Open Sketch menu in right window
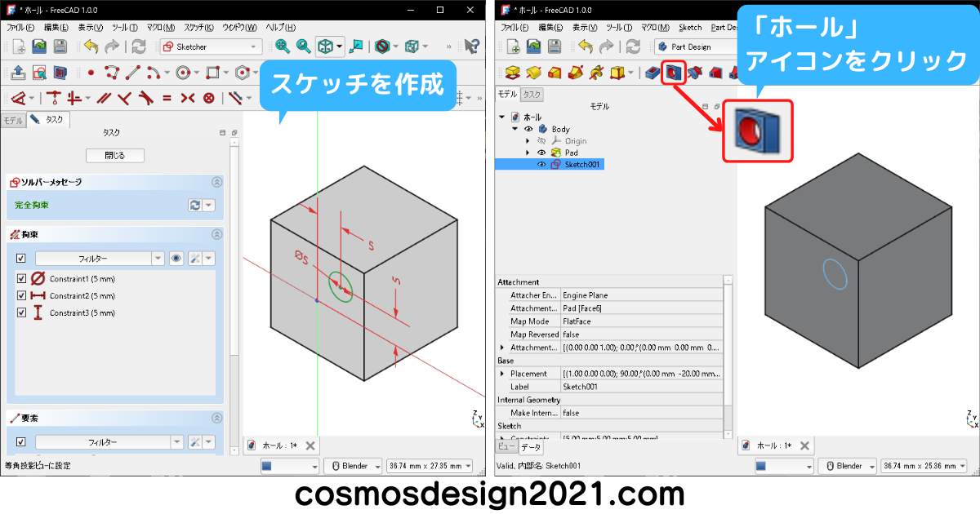The width and height of the screenshot is (980, 514). point(690,27)
